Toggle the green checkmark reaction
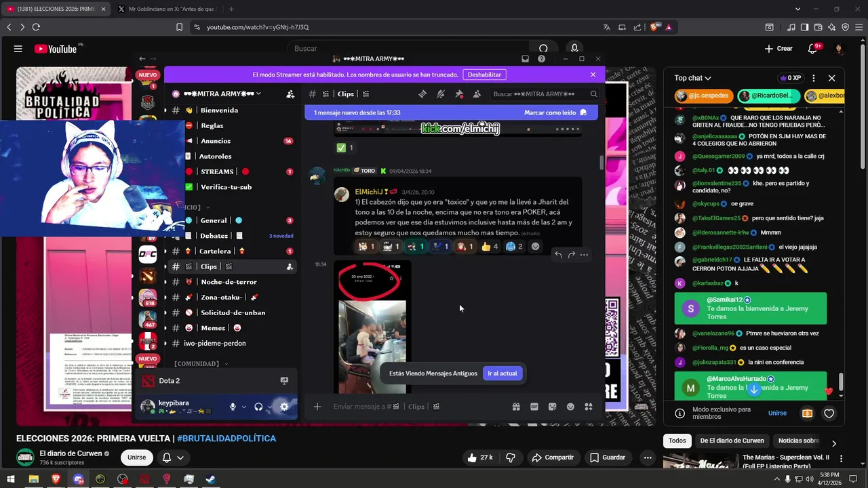868x488 pixels. 345,148
